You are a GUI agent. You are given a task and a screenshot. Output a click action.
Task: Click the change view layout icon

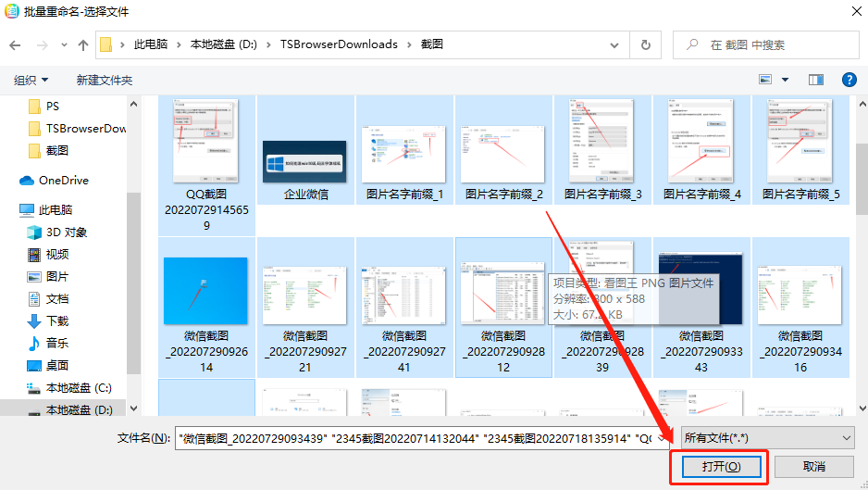tap(765, 80)
